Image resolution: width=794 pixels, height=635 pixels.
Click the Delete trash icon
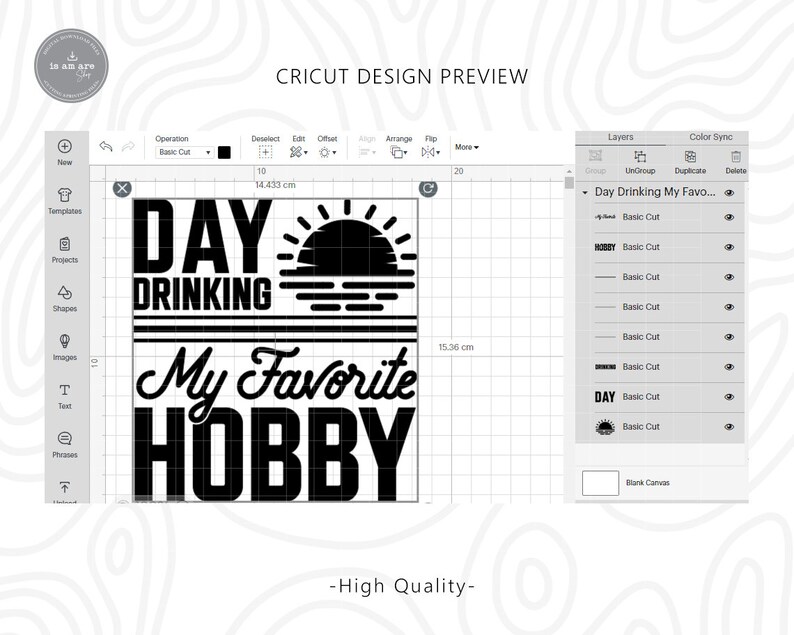click(736, 156)
